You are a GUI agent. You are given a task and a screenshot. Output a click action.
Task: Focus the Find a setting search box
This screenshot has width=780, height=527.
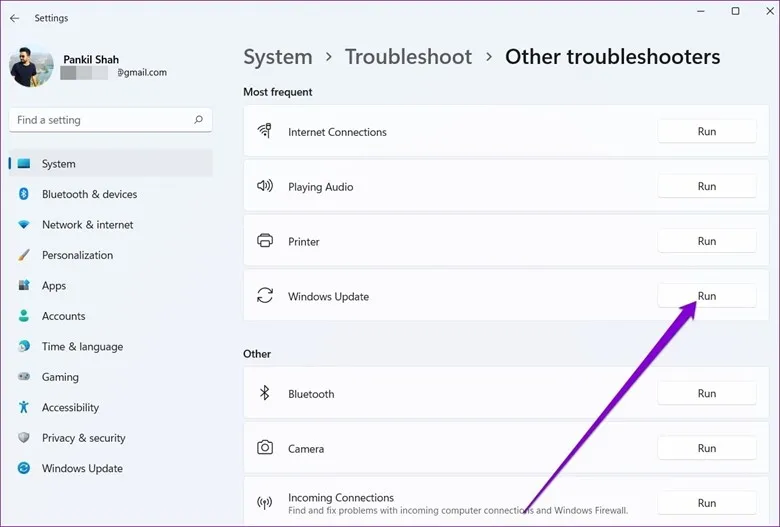click(x=100, y=120)
